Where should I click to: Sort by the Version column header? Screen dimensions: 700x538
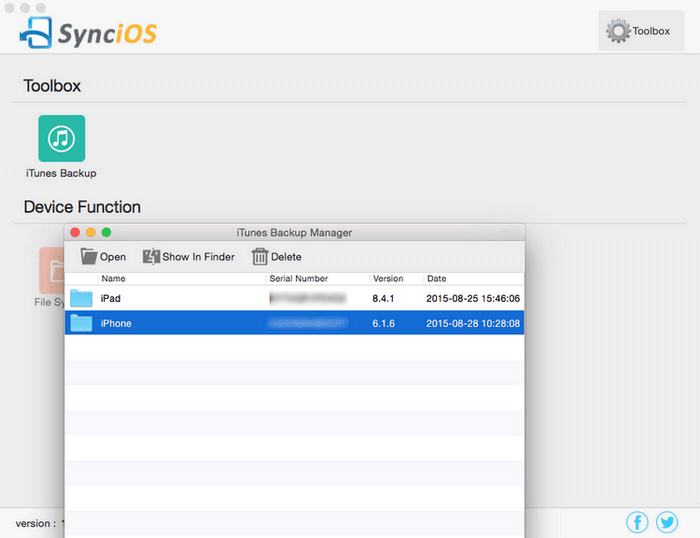(x=388, y=279)
